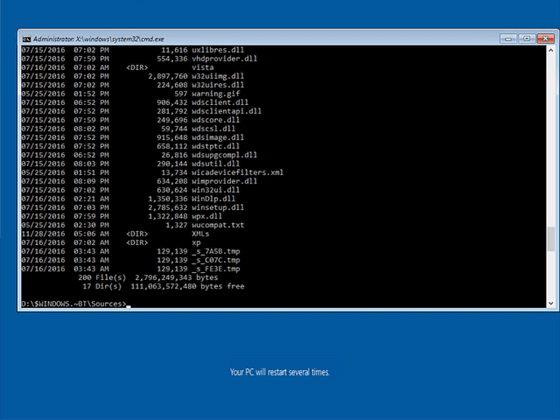Image resolution: width=560 pixels, height=420 pixels.
Task: Click the file name wdsupgcompl.dll
Action: 224,155
